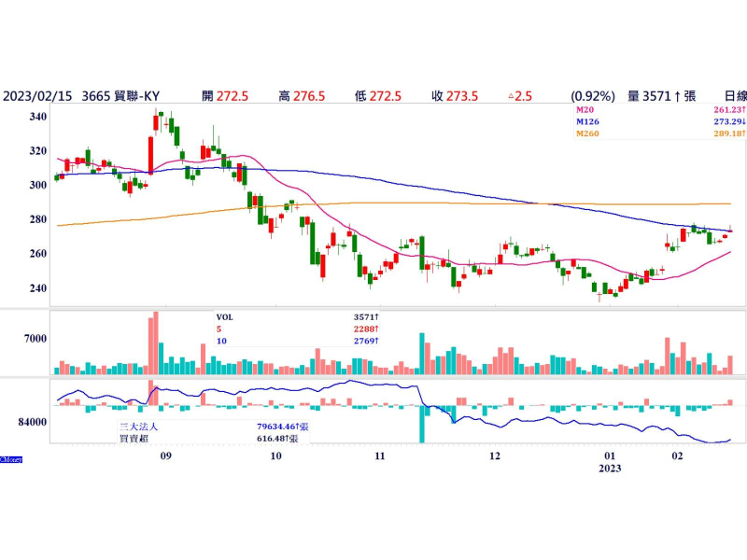Click the long teal institutional sell bar in November
Screen dimensions: 747x560
click(422, 425)
